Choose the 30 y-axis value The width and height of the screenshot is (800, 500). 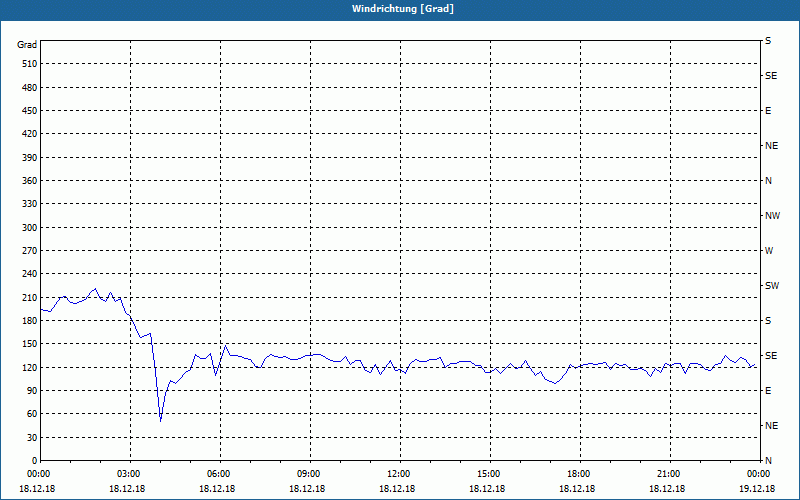click(x=32, y=437)
